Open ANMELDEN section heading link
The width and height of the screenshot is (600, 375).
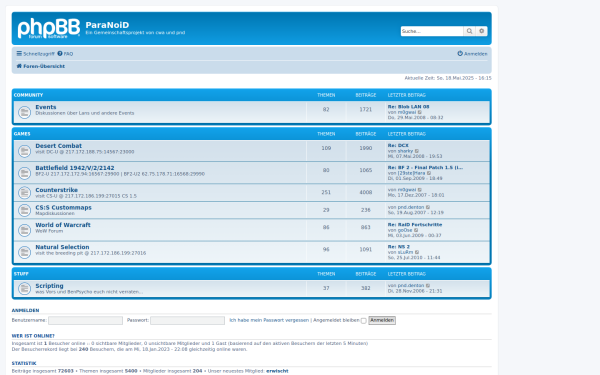pyautogui.click(x=25, y=310)
